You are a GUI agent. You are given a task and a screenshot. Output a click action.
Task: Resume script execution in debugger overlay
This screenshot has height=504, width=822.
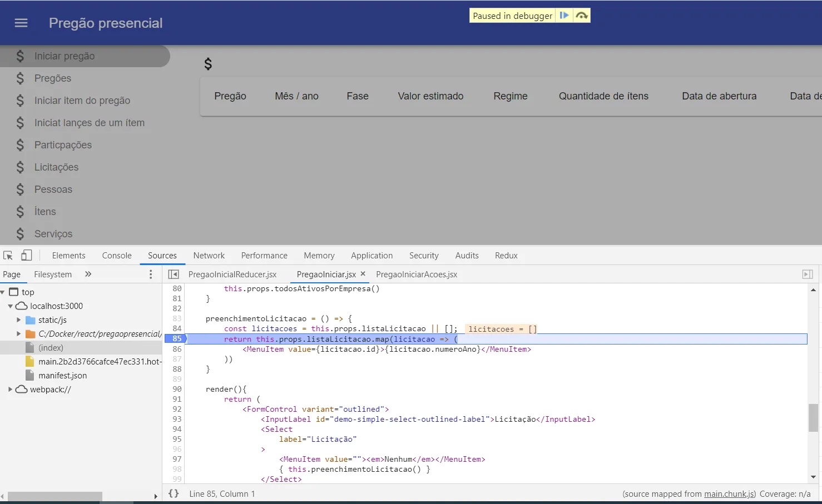point(564,16)
